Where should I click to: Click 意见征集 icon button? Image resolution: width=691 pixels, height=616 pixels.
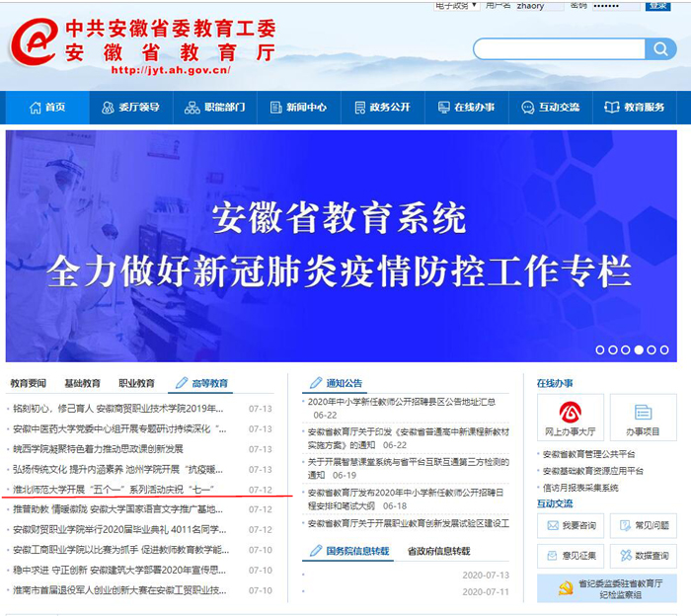coord(570,556)
